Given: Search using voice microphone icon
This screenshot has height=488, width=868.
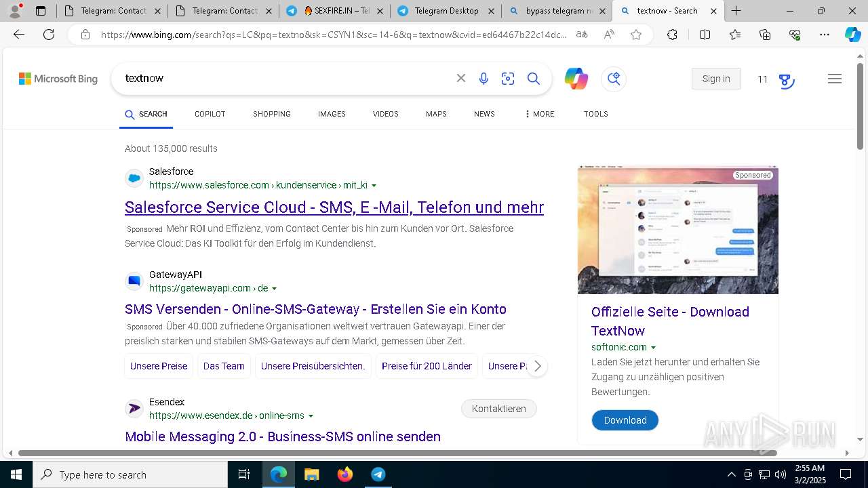Looking at the screenshot, I should pos(484,79).
